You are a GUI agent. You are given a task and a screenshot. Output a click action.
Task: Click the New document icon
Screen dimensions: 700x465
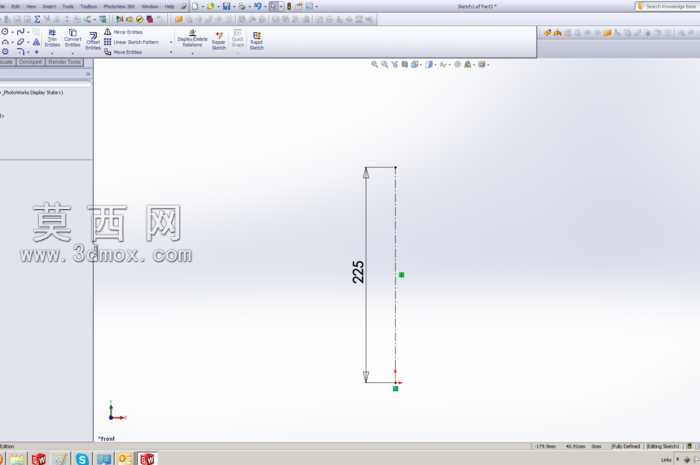coord(195,6)
